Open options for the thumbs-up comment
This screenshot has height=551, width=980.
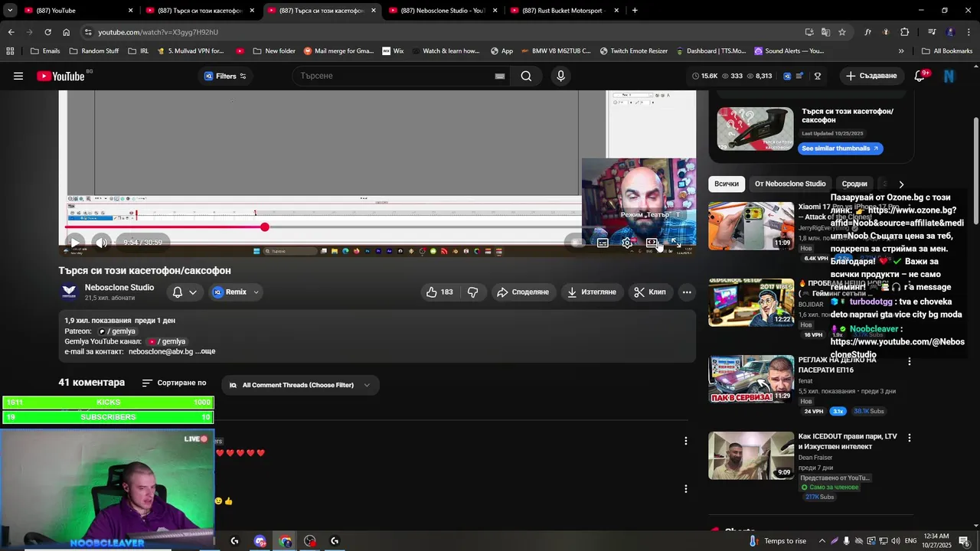(x=686, y=489)
